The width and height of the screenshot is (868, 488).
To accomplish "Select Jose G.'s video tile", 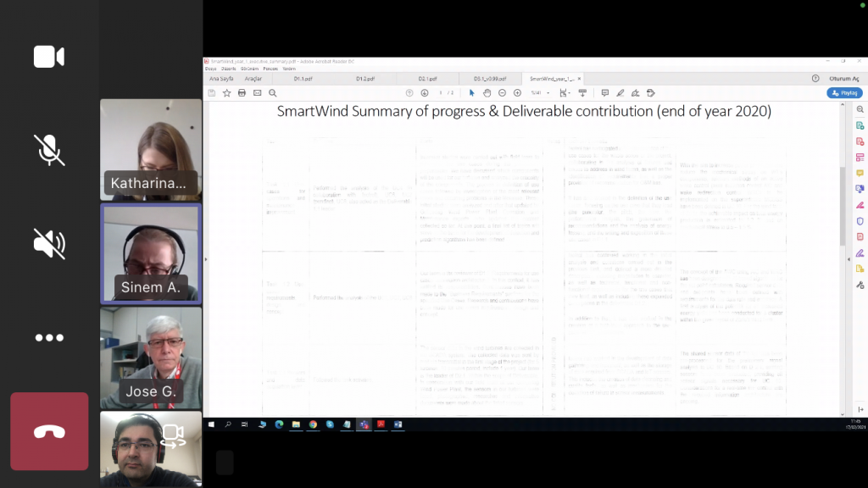I will click(151, 358).
